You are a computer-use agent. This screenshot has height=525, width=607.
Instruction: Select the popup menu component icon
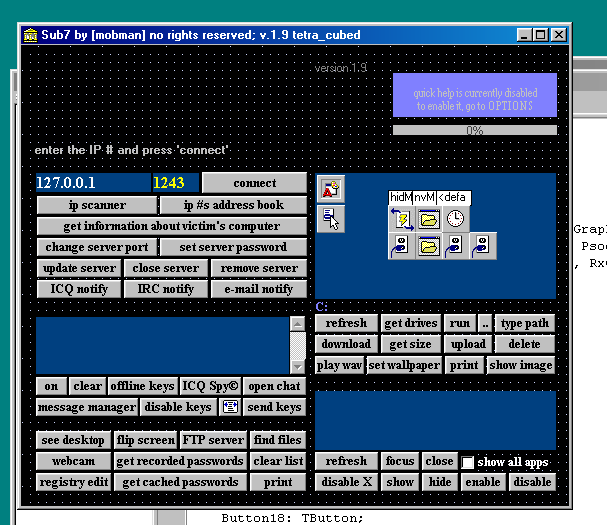[331, 219]
